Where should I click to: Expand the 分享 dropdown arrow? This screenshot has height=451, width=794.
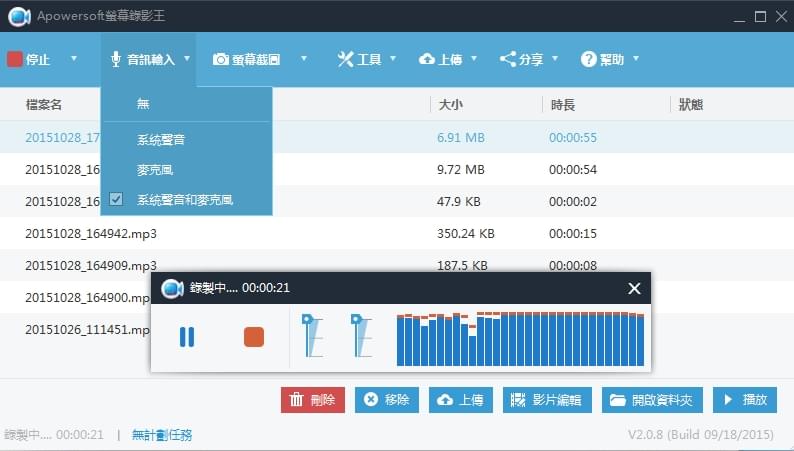(555, 59)
